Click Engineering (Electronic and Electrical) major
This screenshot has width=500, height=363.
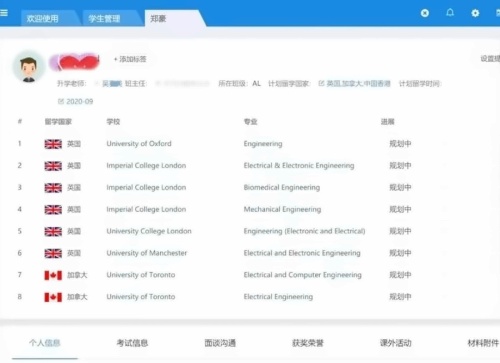click(304, 231)
